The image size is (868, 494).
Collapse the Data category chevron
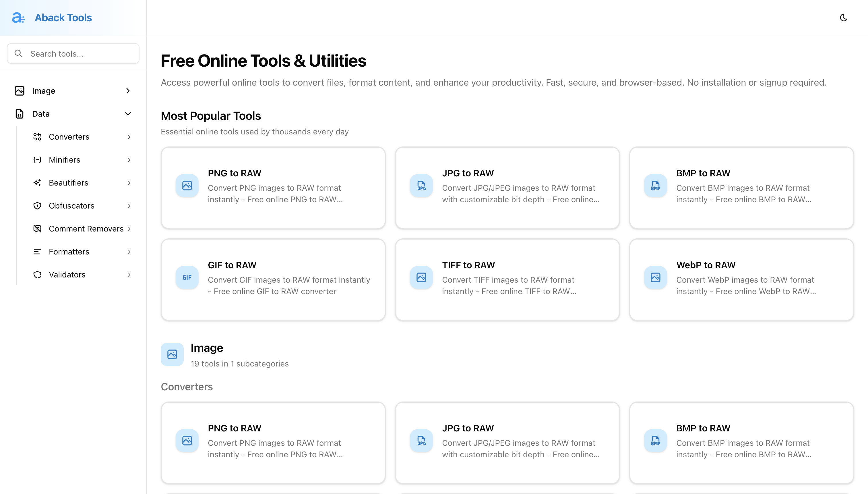[128, 114]
